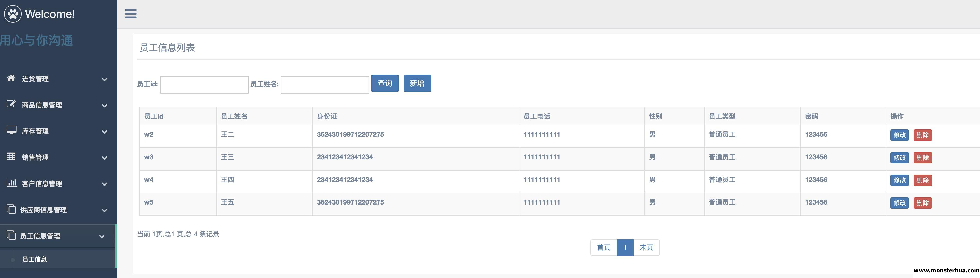The image size is (980, 278).
Task: Expand 供应商信息管理 chevron arrow
Action: click(x=104, y=210)
